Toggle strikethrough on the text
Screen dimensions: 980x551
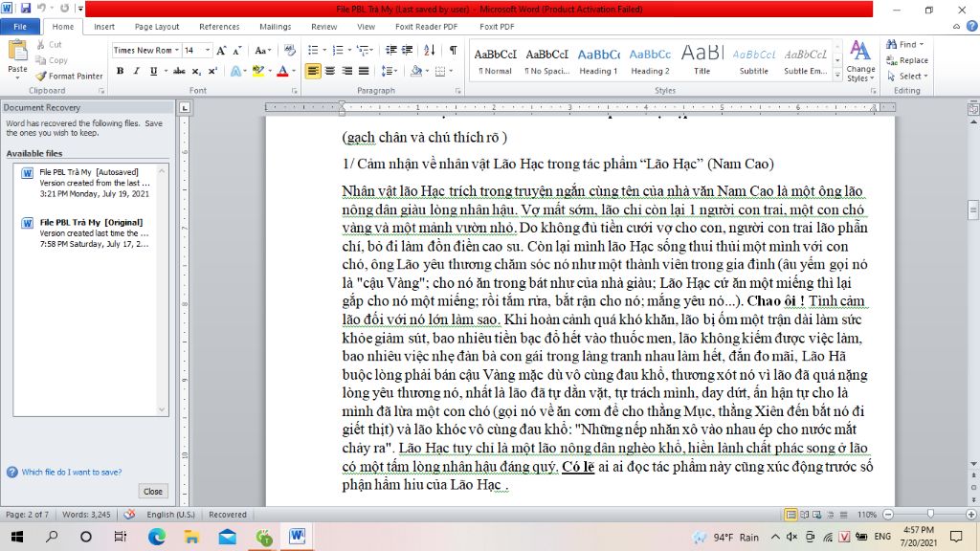pyautogui.click(x=179, y=71)
